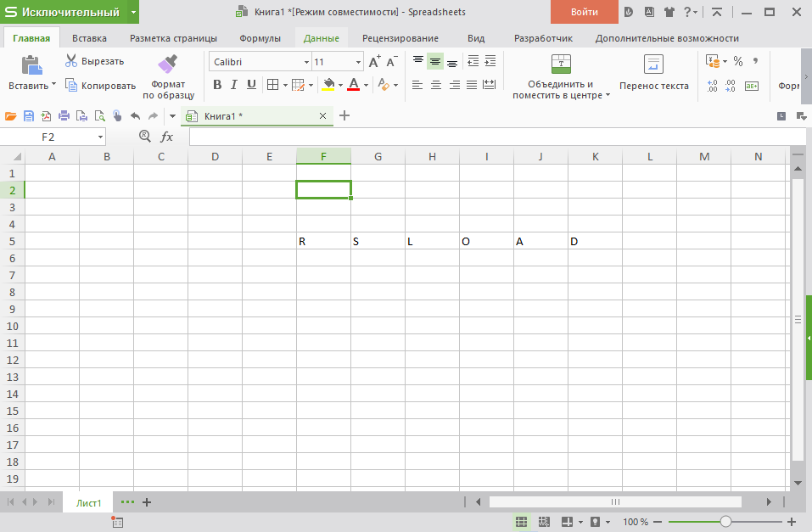
Task: Open the Name Box dropdown showing F2
Action: [100, 137]
